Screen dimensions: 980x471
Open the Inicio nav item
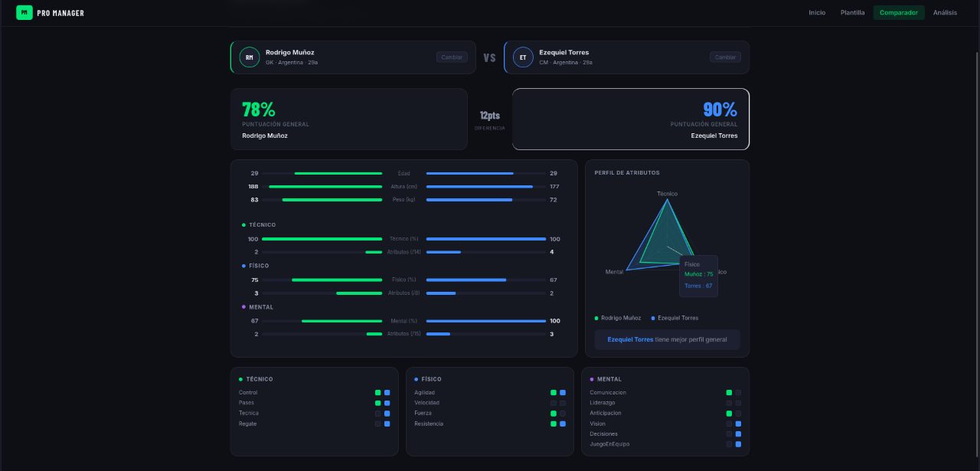point(817,12)
